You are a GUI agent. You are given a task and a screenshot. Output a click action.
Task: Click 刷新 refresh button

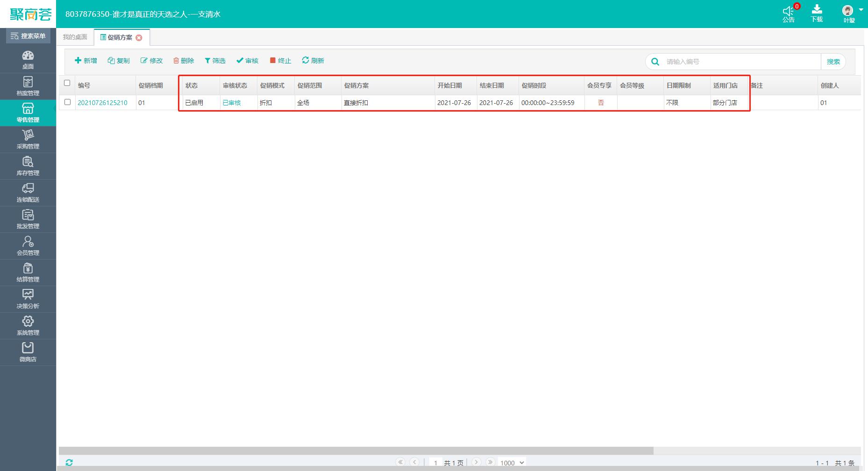[313, 61]
